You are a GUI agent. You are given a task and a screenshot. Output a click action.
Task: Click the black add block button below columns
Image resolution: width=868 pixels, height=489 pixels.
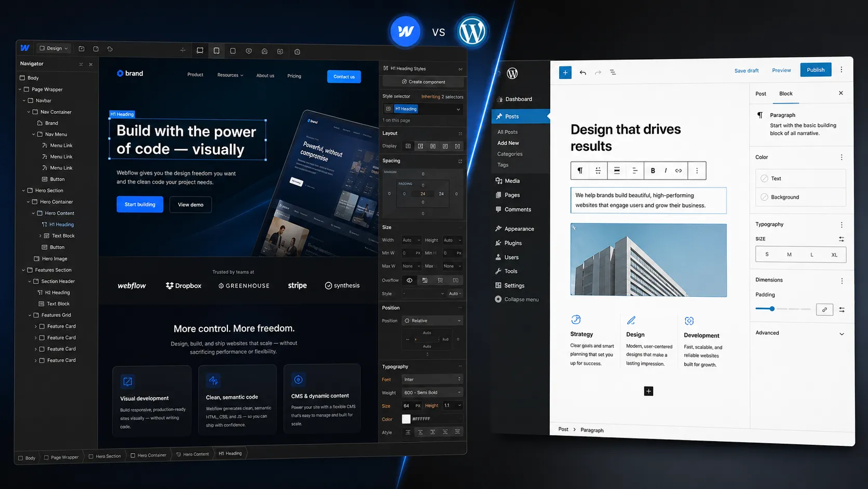[648, 391]
